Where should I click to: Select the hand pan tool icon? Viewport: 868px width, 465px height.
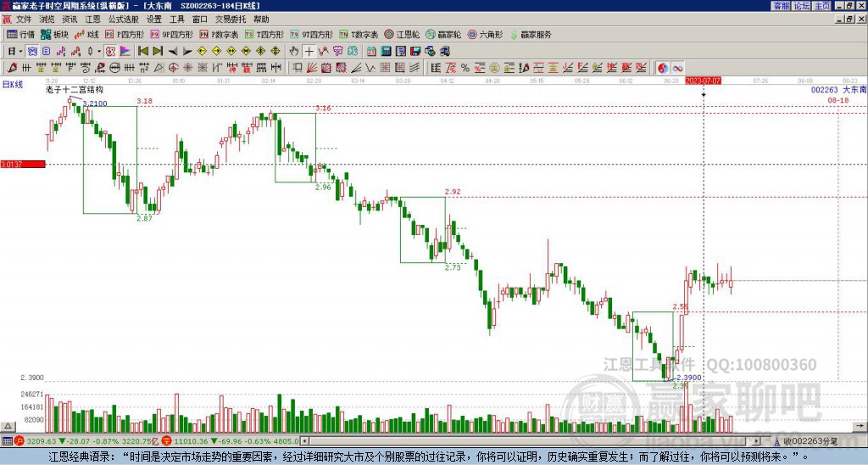(294, 51)
